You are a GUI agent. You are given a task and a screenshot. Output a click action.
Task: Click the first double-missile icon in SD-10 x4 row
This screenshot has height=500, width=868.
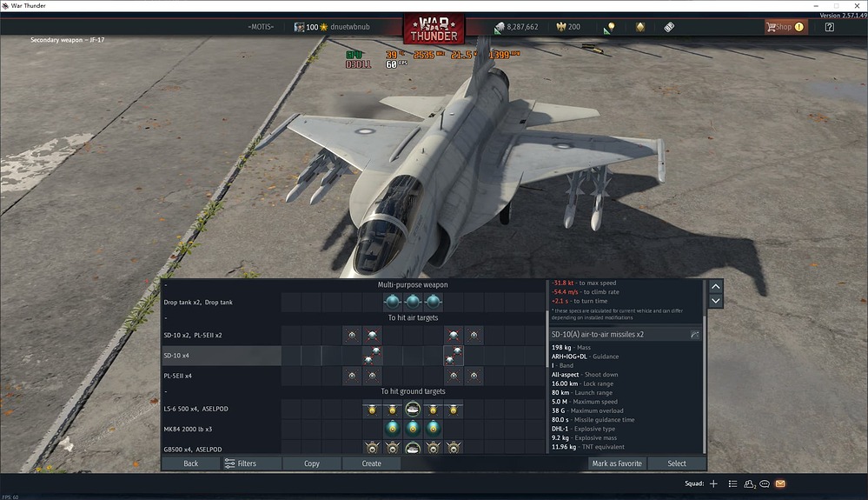click(x=372, y=356)
